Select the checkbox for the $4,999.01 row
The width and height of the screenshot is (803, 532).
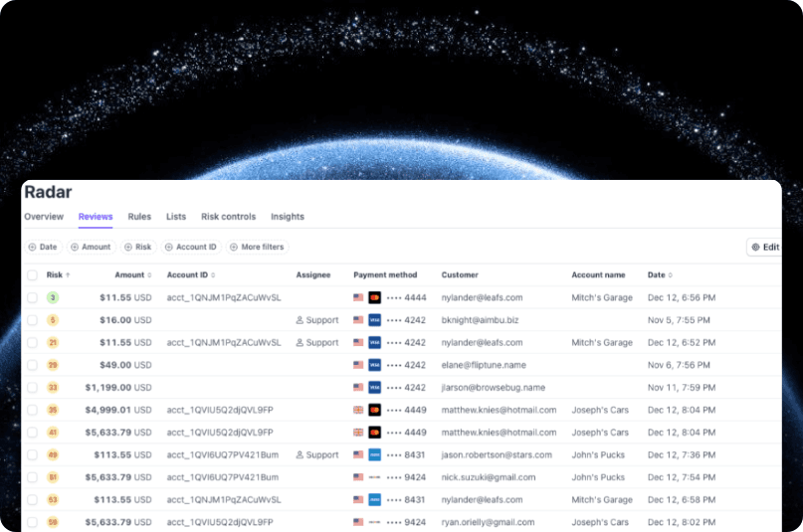point(33,410)
